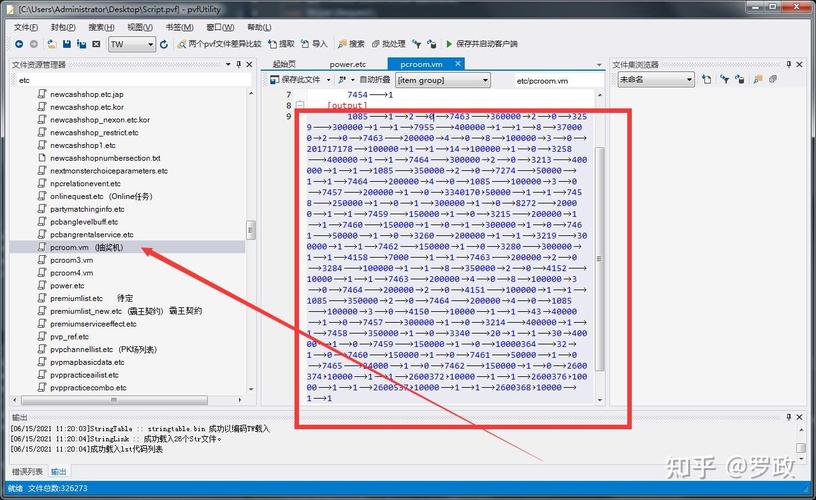Click the open pvf file icon

52,44
